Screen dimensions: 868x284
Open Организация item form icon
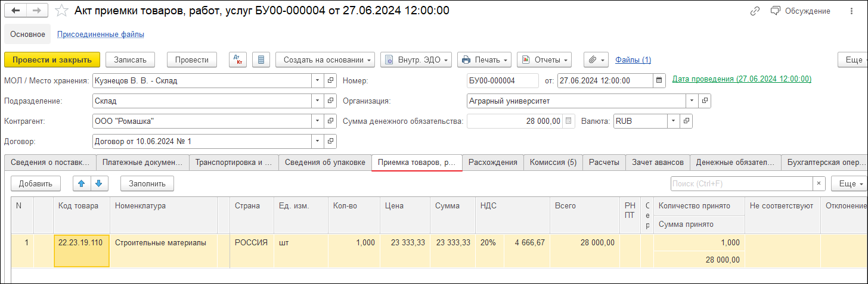pos(705,101)
